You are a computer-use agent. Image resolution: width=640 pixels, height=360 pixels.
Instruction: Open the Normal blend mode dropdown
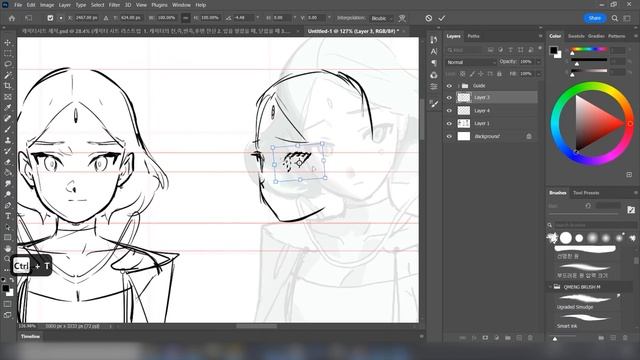[x=471, y=62]
